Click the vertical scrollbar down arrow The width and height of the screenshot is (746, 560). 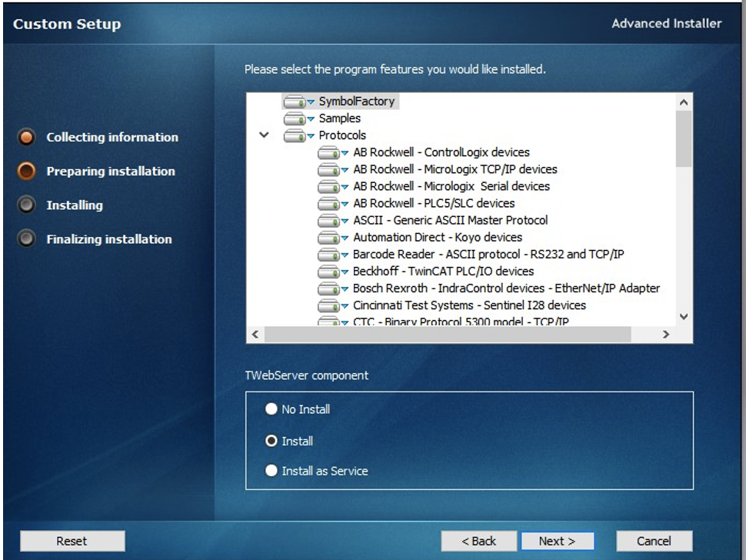[x=684, y=316]
